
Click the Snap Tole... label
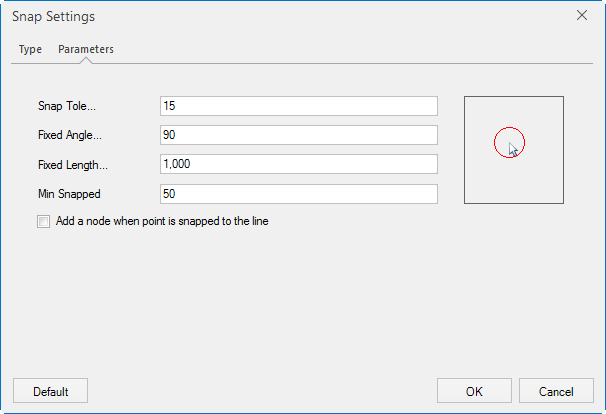click(67, 106)
